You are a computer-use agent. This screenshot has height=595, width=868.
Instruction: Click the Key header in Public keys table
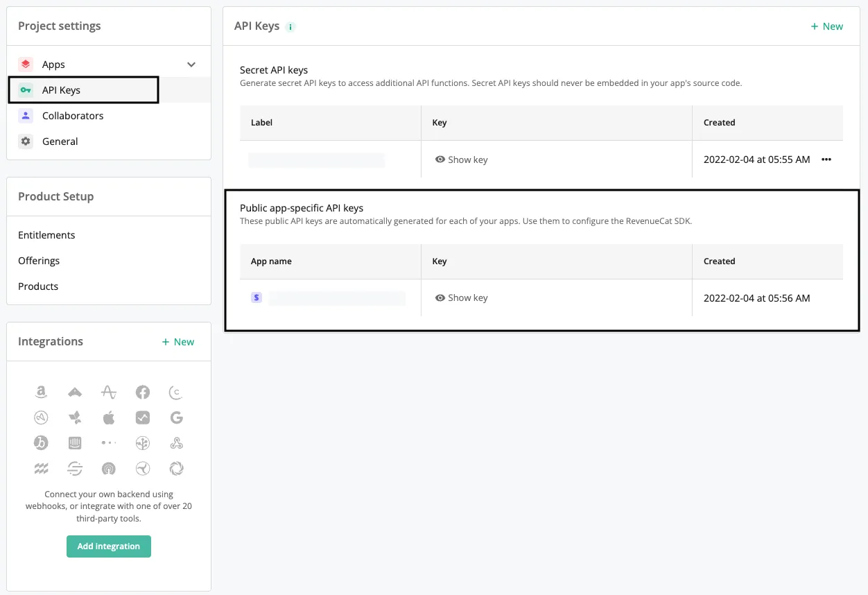pos(440,261)
